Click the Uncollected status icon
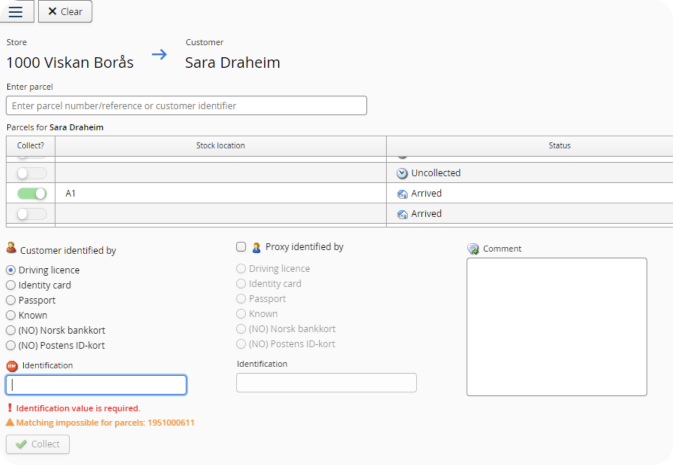673x465 pixels. [402, 173]
